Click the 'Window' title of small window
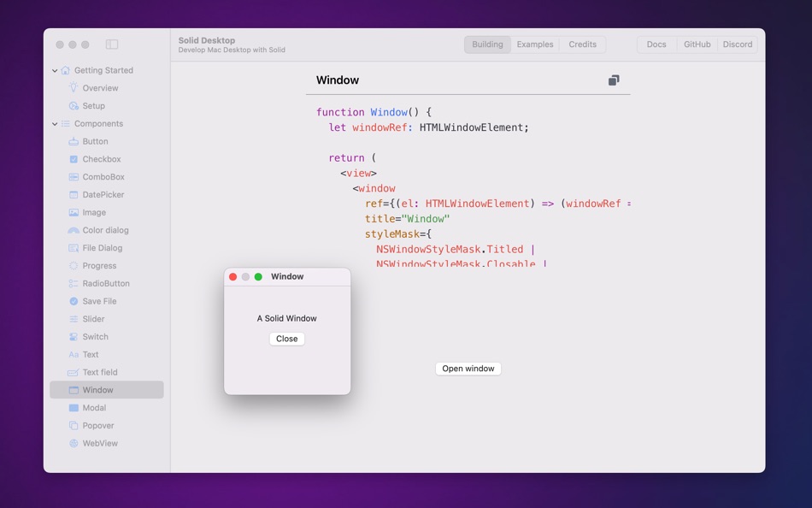This screenshot has height=508, width=812. (x=287, y=277)
